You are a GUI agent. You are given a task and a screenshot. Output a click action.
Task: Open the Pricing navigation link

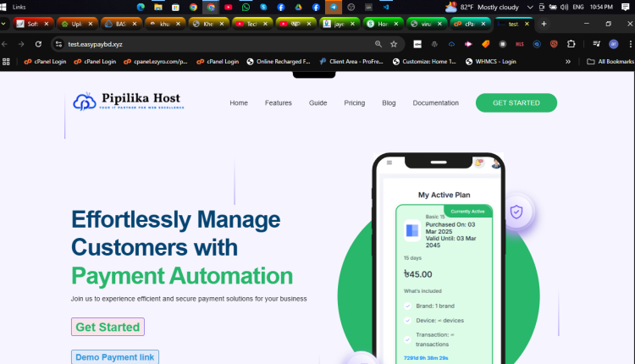click(355, 102)
